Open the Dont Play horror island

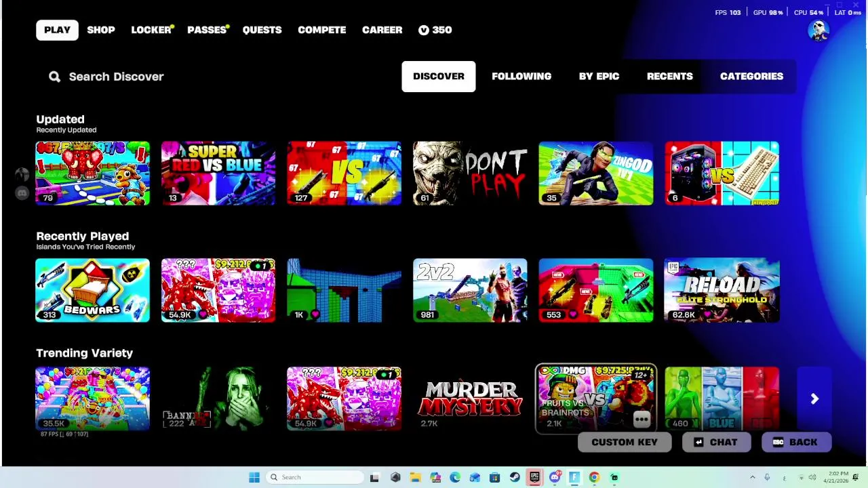coord(470,173)
